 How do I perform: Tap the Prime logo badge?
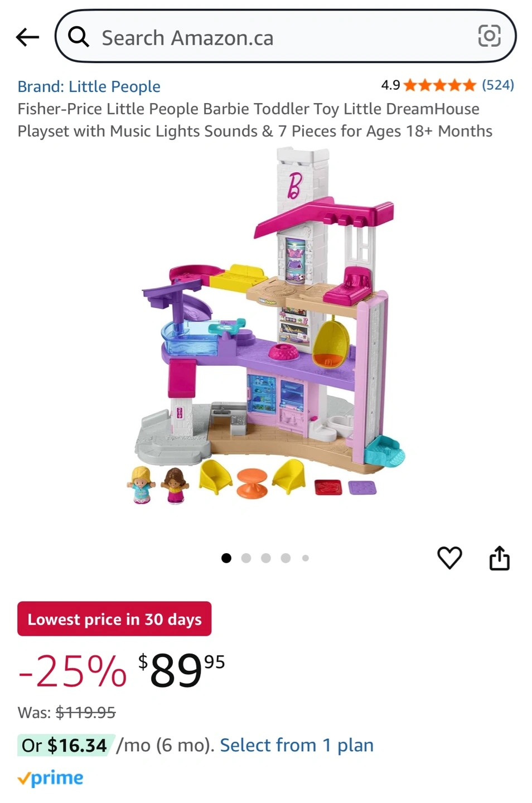point(50,778)
